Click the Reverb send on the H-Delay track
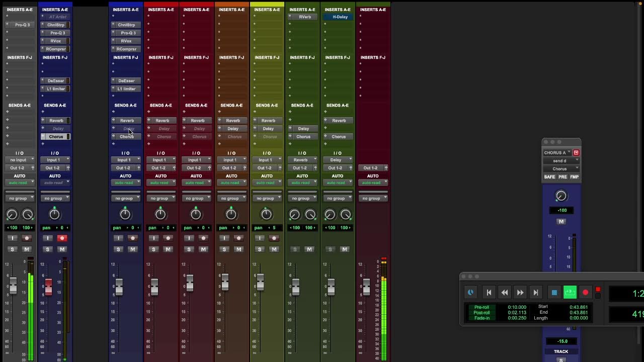Screen dimensions: 644x362 [339, 121]
